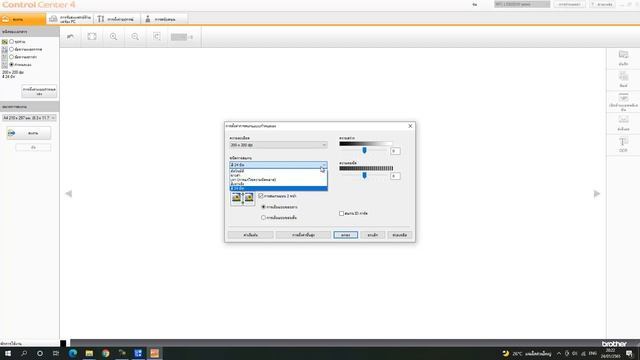The width and height of the screenshot is (640, 360).
Task: Click the Advanced Settings button in dialog
Action: (303, 235)
